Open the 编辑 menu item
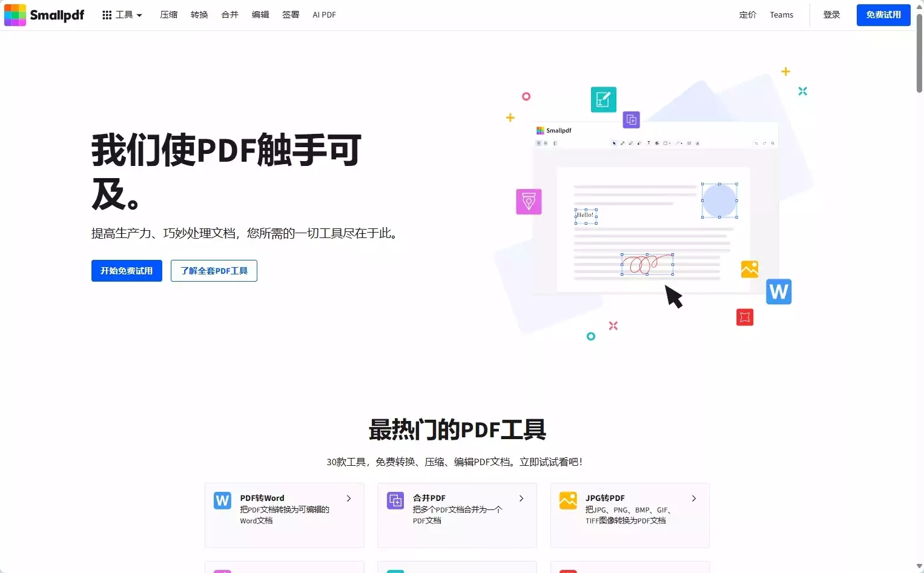The image size is (924, 573). (260, 15)
